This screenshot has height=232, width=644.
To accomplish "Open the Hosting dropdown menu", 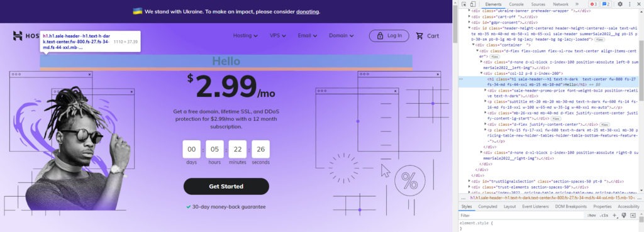I will point(246,36).
